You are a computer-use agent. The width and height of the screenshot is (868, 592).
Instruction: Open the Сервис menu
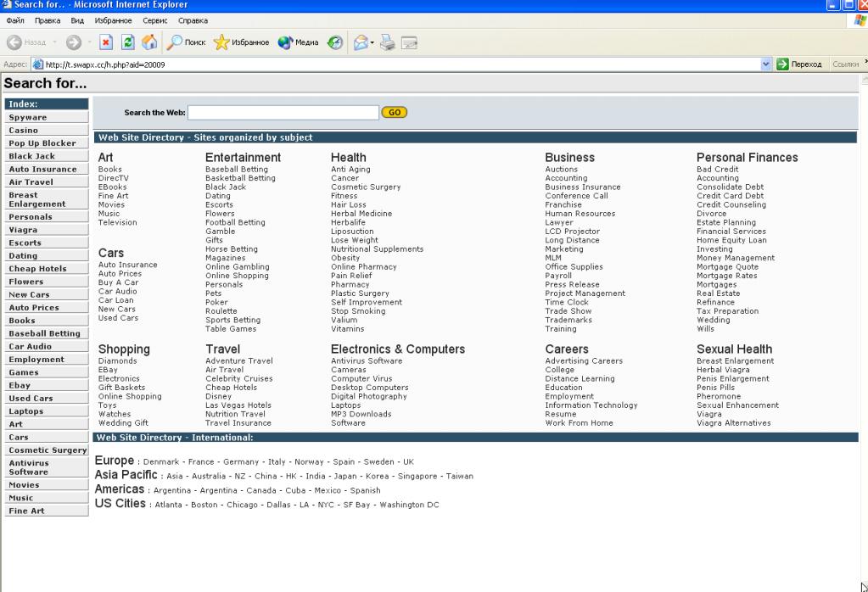pos(155,20)
